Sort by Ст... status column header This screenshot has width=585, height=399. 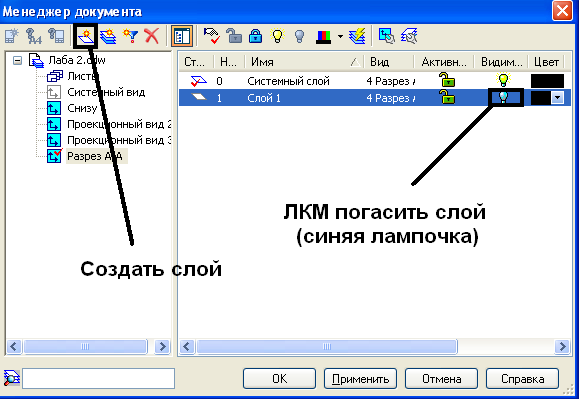[195, 62]
